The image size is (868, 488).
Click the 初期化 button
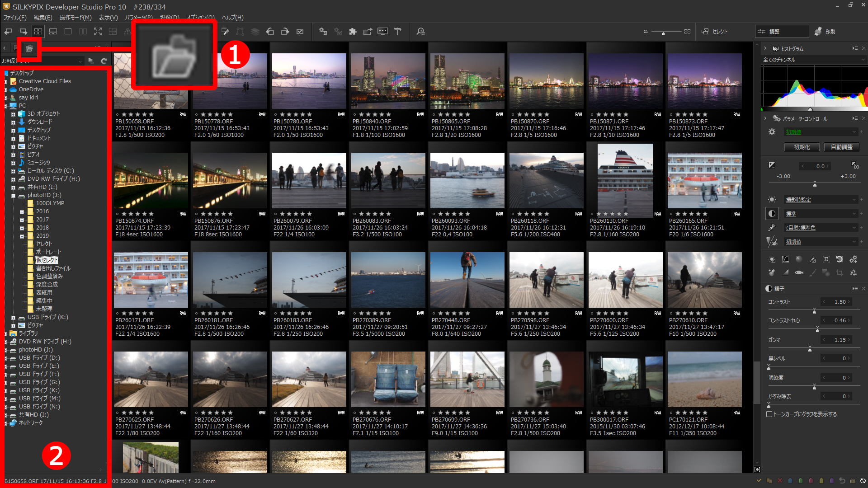[x=802, y=147]
